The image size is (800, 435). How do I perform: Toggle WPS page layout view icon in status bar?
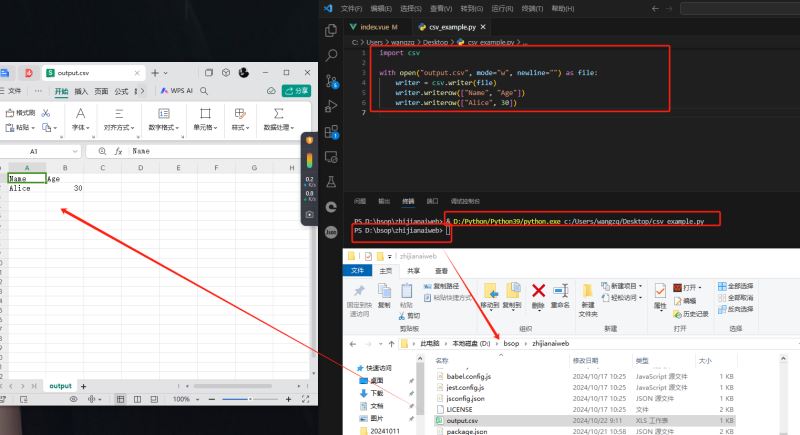click(154, 399)
